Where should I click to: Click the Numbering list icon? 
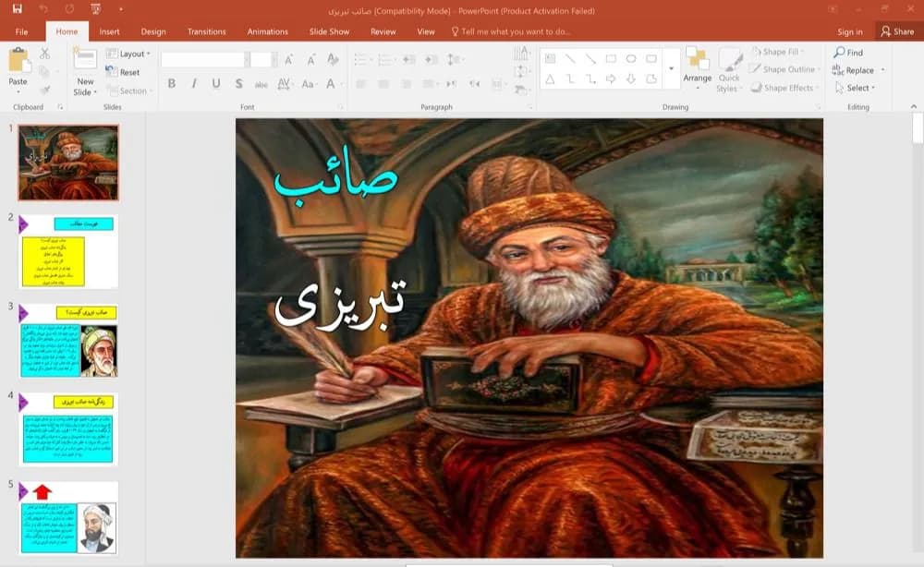pos(386,59)
